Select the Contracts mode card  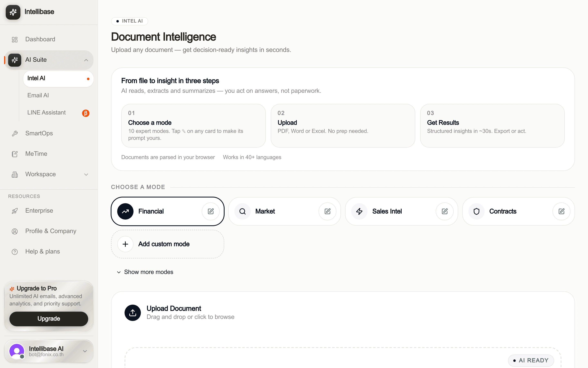[519, 211]
